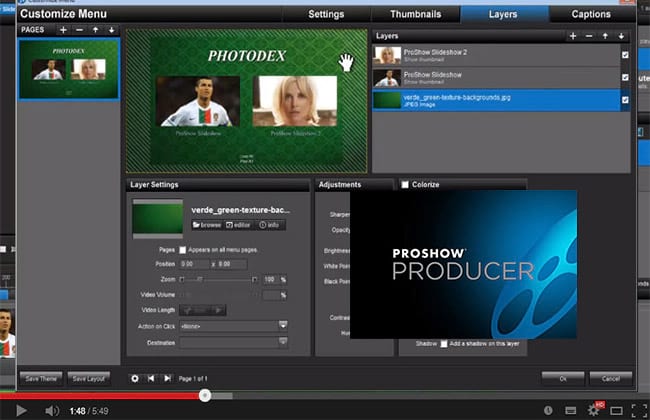
Task: Move page down in Pages panel
Action: click(x=112, y=30)
